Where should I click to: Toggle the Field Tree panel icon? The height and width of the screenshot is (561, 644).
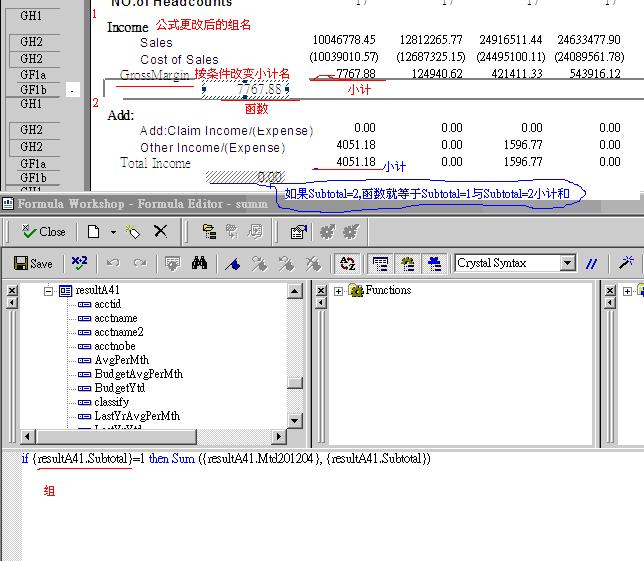point(380,264)
